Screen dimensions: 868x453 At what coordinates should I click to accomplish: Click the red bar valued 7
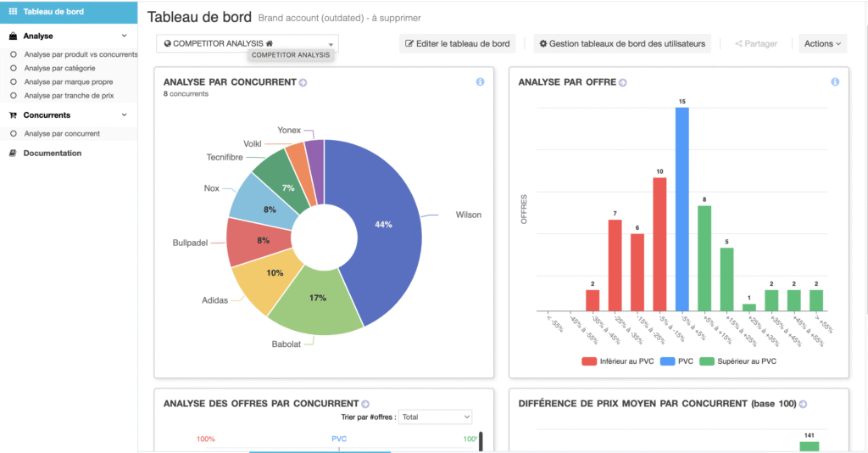(615, 265)
